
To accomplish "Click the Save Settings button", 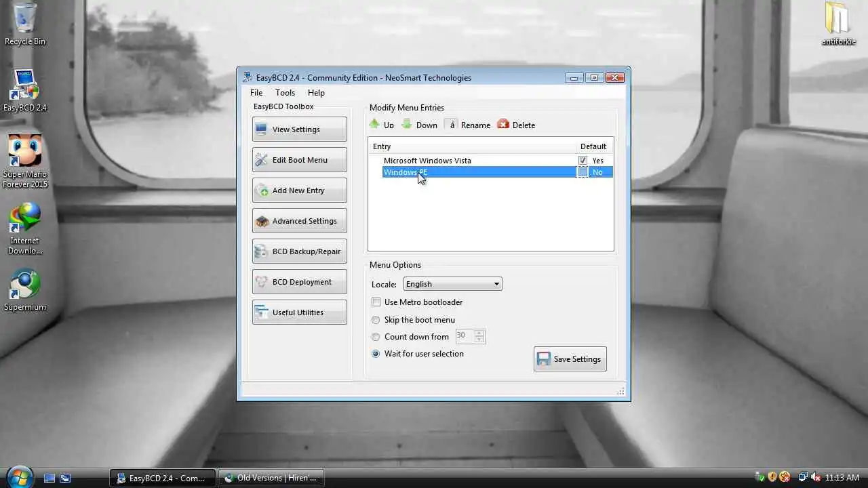I will (570, 359).
